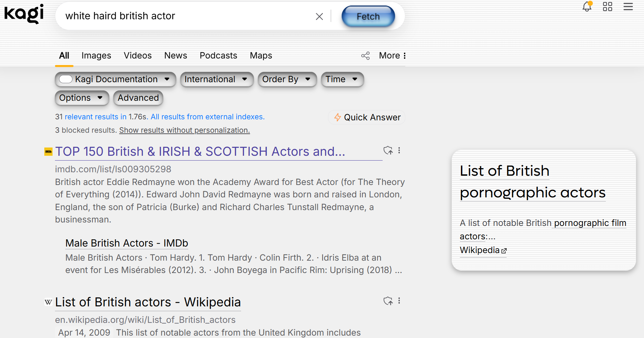Select the All tab
This screenshot has width=644, height=338.
tap(64, 56)
